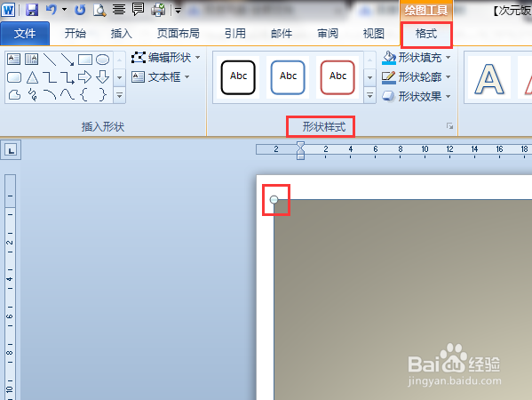Select the vertical text box shape
The height and width of the screenshot is (400, 532).
(x=32, y=60)
